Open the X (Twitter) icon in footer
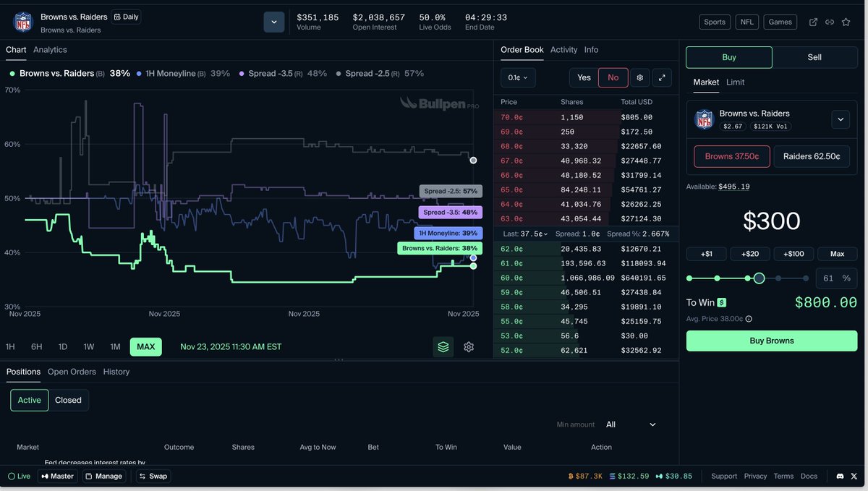The image size is (868, 491). click(x=855, y=476)
